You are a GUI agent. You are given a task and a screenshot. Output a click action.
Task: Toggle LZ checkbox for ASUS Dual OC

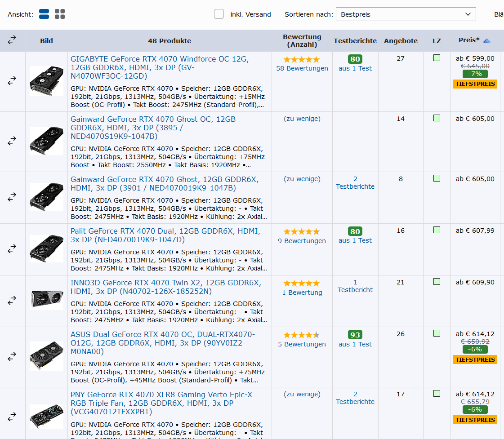point(437,333)
